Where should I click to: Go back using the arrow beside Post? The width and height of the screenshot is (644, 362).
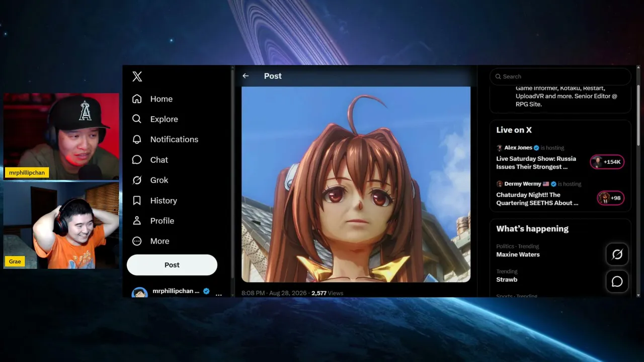pos(246,76)
